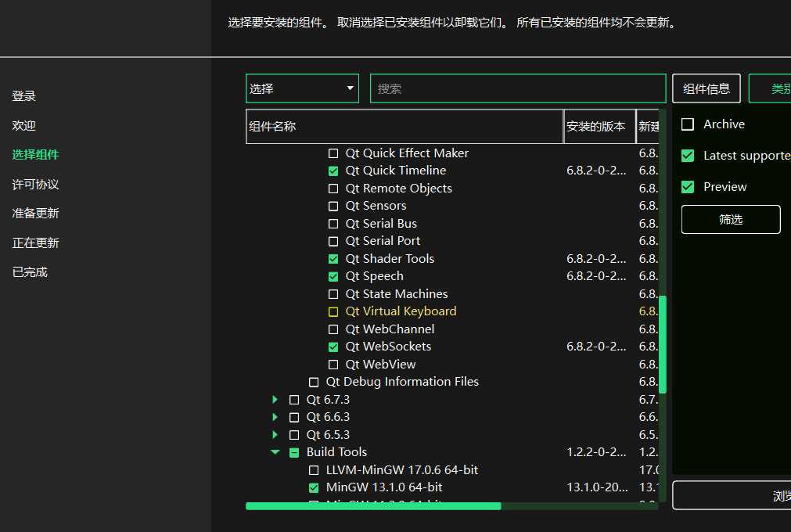Expand the Qt 6.7.3 tree node
This screenshot has width=791, height=532.
pos(275,399)
